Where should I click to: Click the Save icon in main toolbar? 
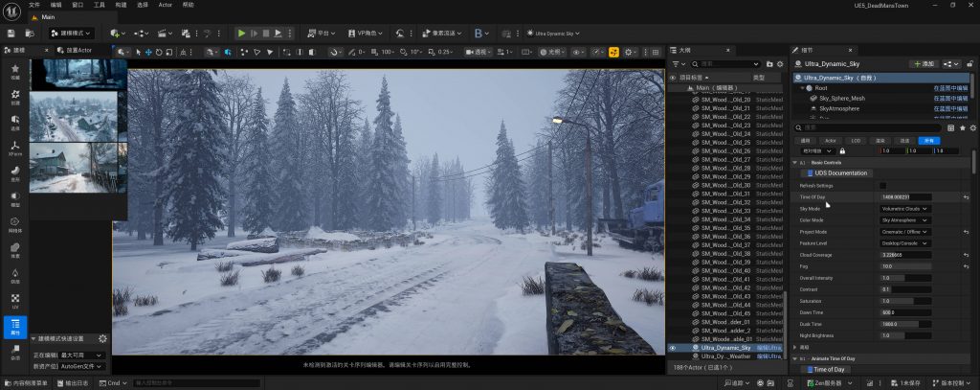[x=11, y=33]
